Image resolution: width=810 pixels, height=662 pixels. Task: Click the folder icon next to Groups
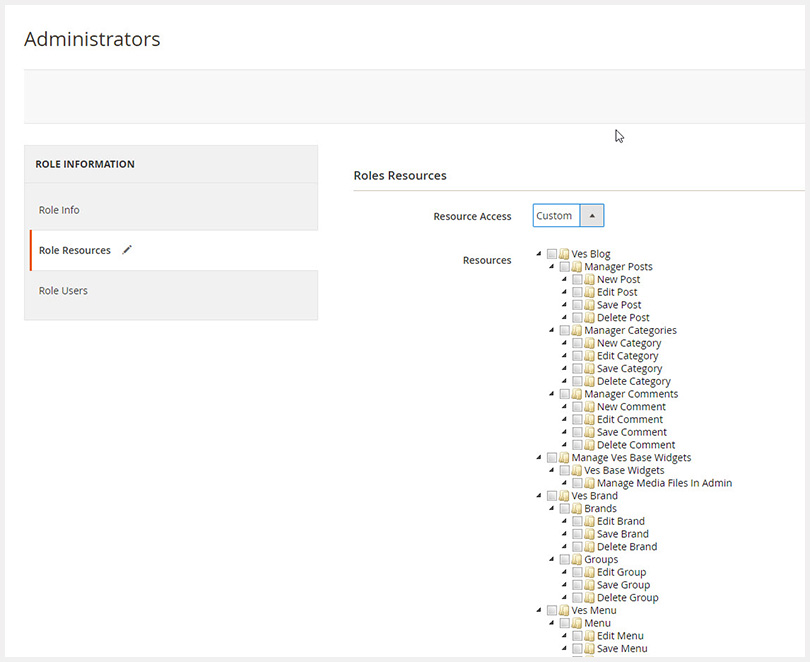pos(577,559)
